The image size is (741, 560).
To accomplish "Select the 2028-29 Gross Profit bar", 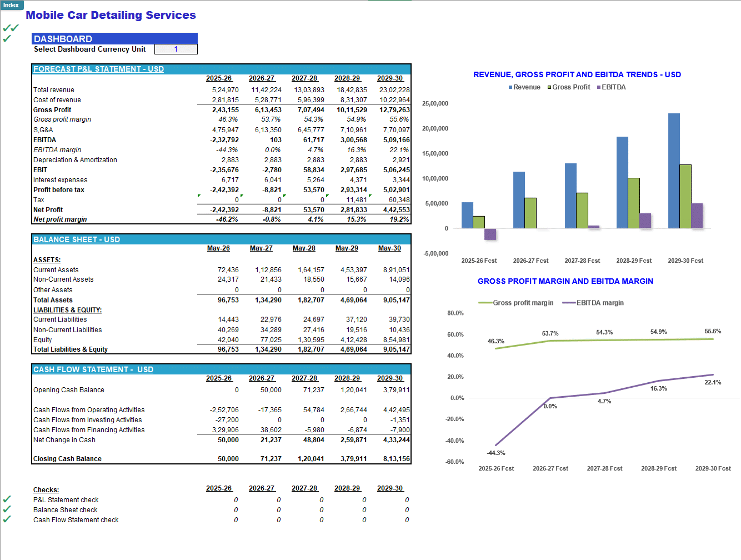I will coord(634,203).
